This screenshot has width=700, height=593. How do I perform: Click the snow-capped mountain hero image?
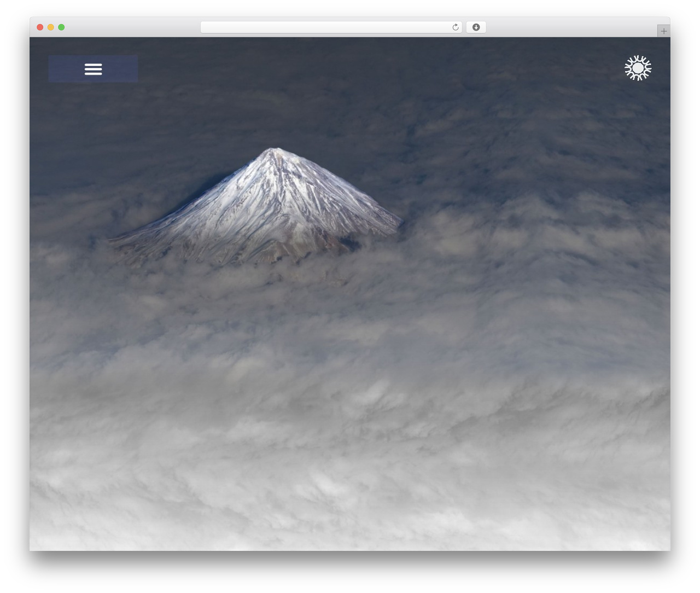(x=350, y=294)
